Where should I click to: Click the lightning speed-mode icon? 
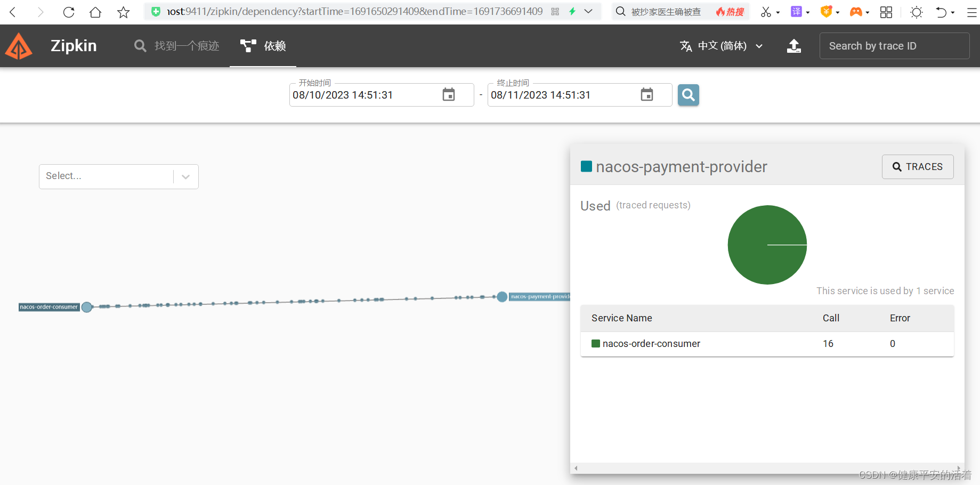pos(572,11)
